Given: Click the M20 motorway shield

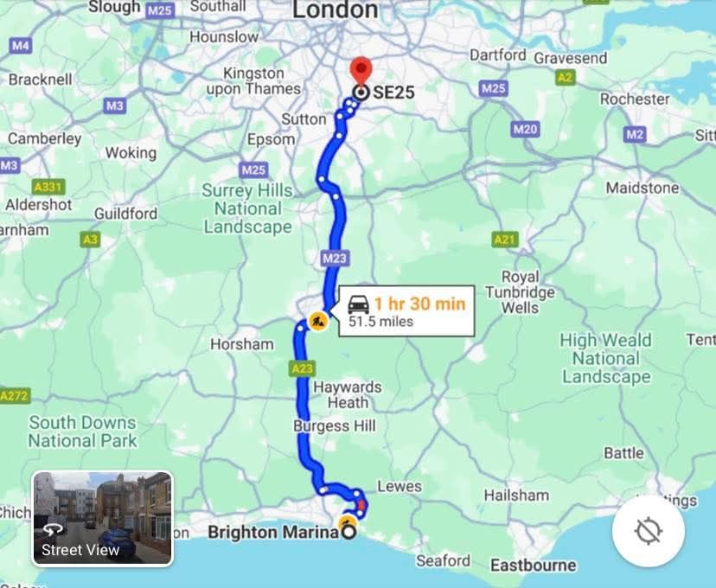Looking at the screenshot, I should 525,130.
